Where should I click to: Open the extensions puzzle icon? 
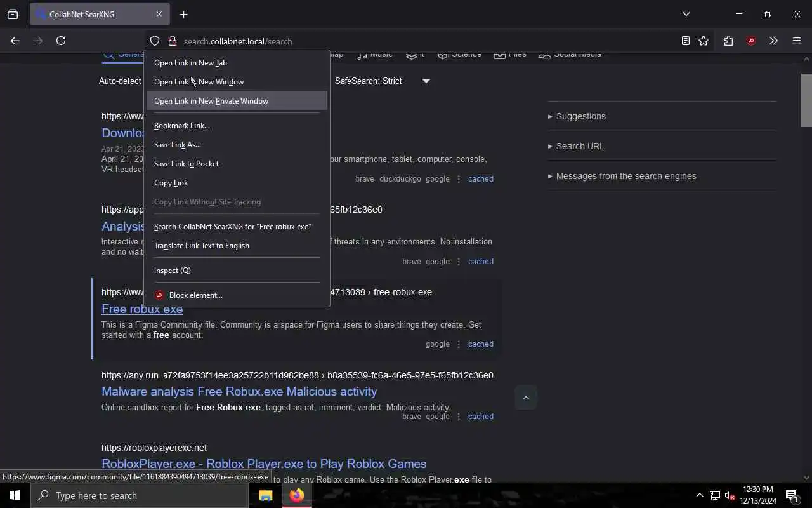click(728, 41)
